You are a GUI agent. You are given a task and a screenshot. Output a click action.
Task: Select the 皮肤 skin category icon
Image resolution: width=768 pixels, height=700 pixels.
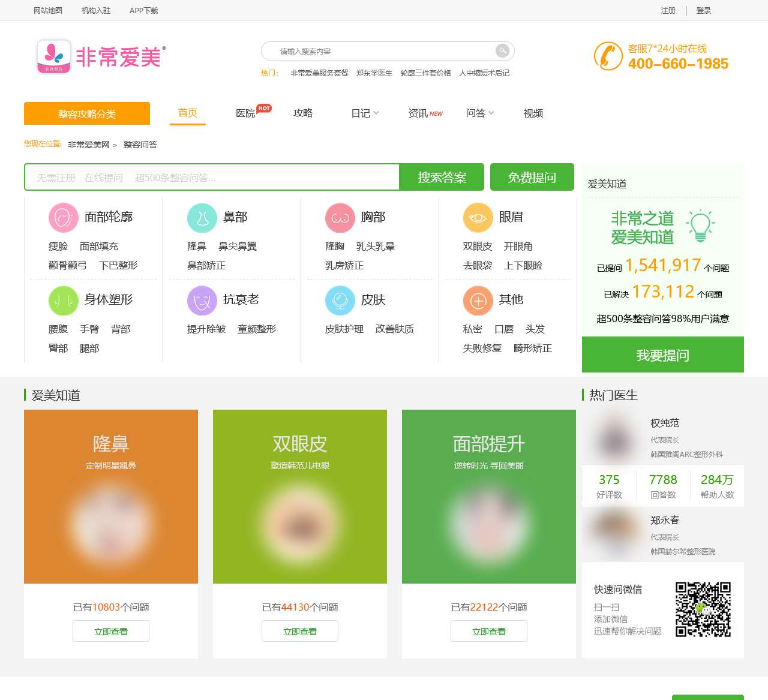[x=340, y=301]
